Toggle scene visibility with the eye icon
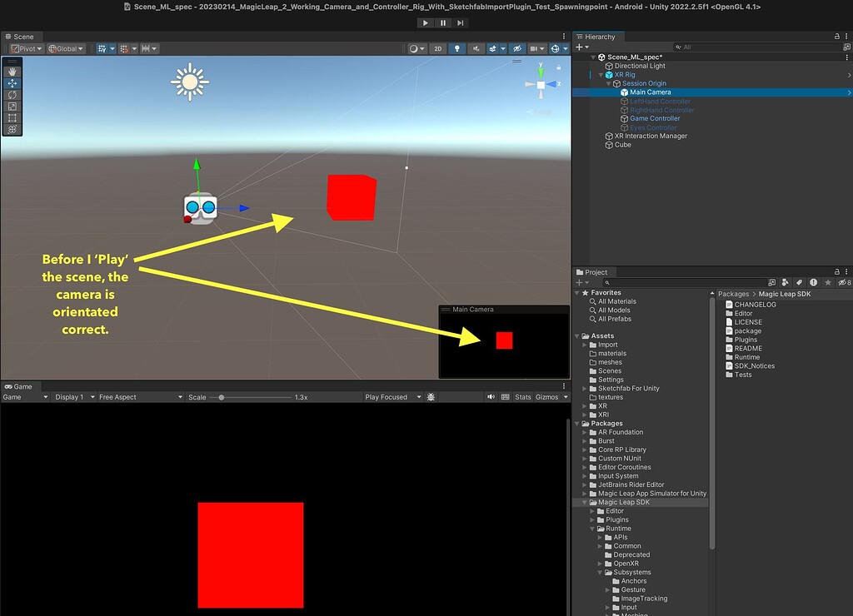 coord(516,48)
